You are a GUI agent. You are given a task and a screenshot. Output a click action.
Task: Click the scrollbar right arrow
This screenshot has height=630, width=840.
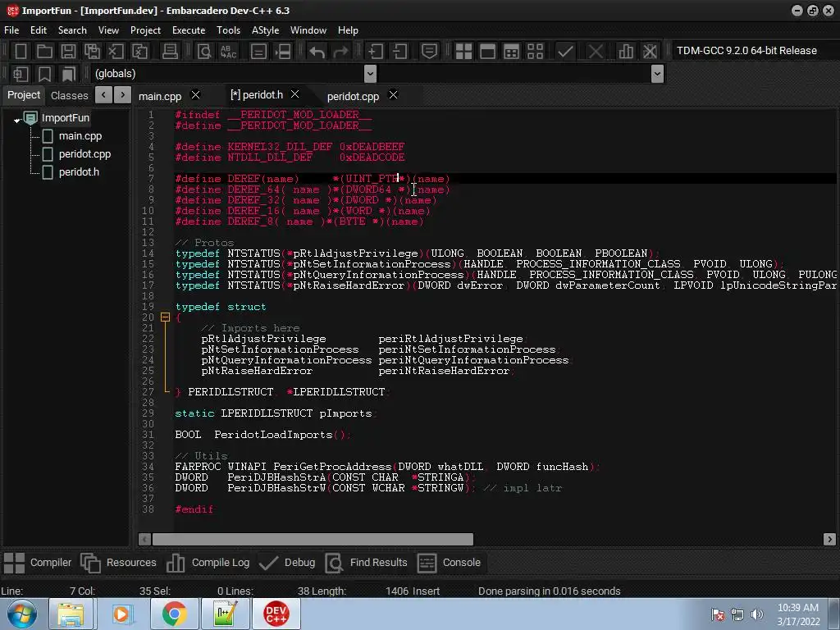(x=829, y=539)
